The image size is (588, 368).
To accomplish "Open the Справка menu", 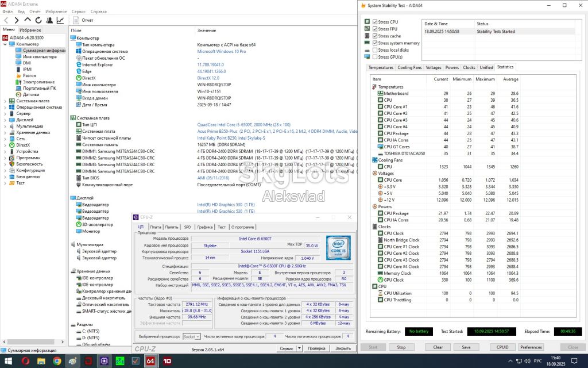I will (99, 11).
